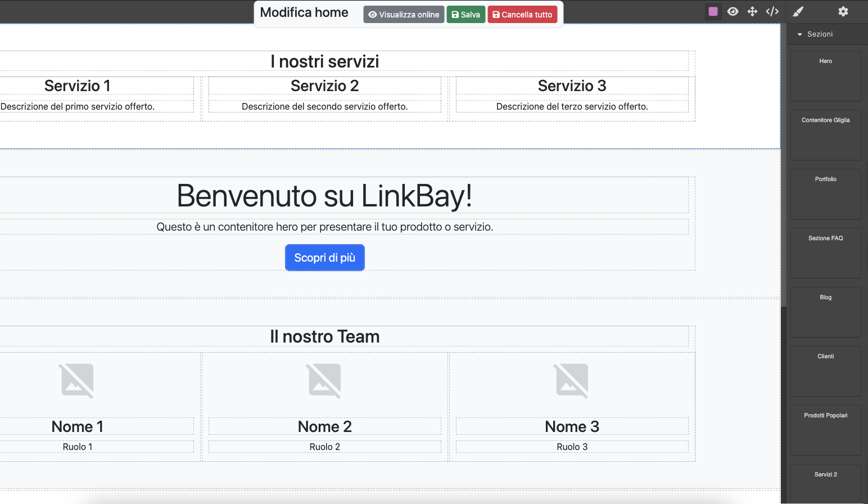Viewport: 868px width, 504px height.
Task: Select the Ruolo 3 text
Action: tap(572, 447)
